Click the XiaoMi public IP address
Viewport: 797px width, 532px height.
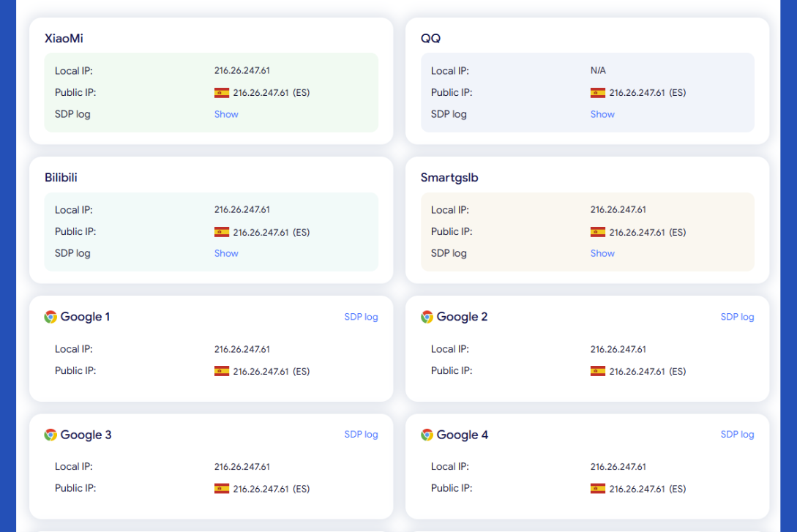point(261,93)
